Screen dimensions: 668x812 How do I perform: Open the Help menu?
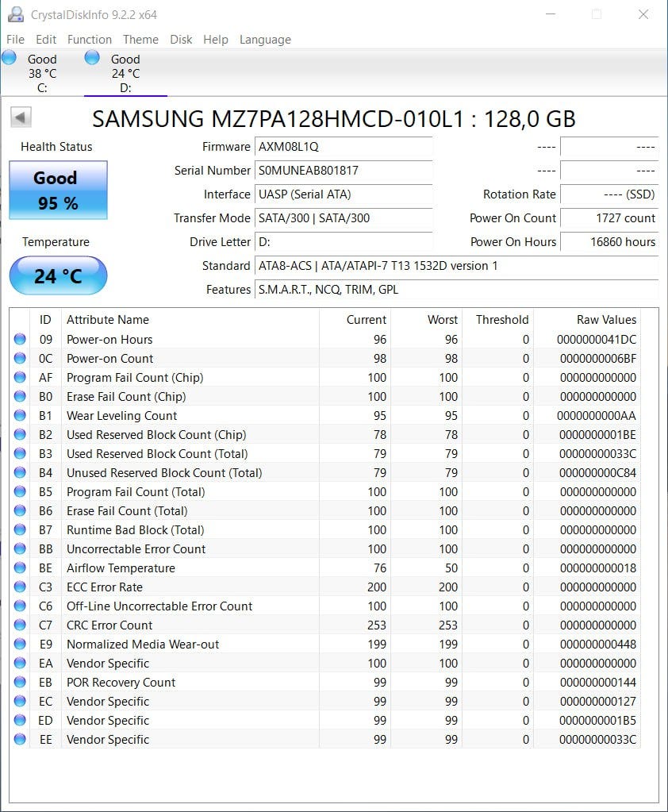pyautogui.click(x=215, y=40)
